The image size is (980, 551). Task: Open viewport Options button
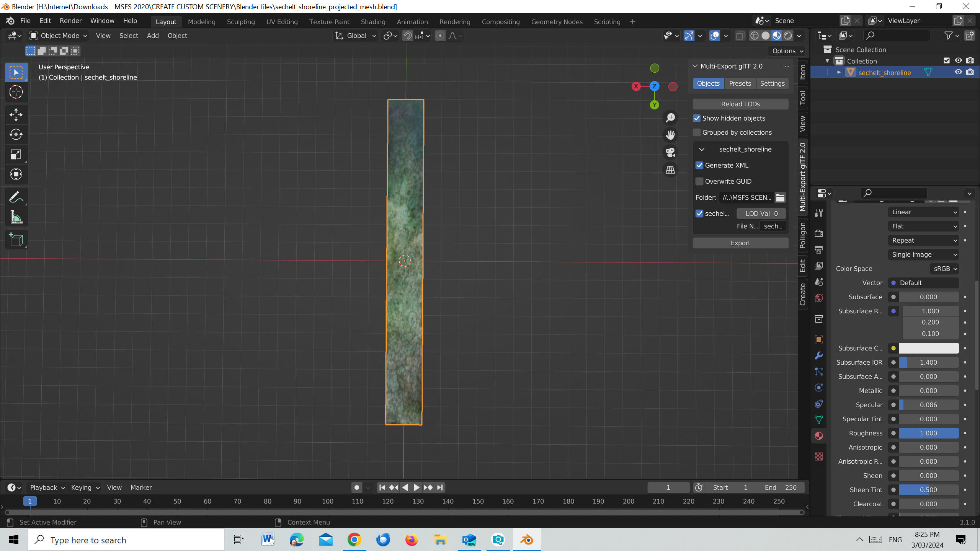(787, 51)
